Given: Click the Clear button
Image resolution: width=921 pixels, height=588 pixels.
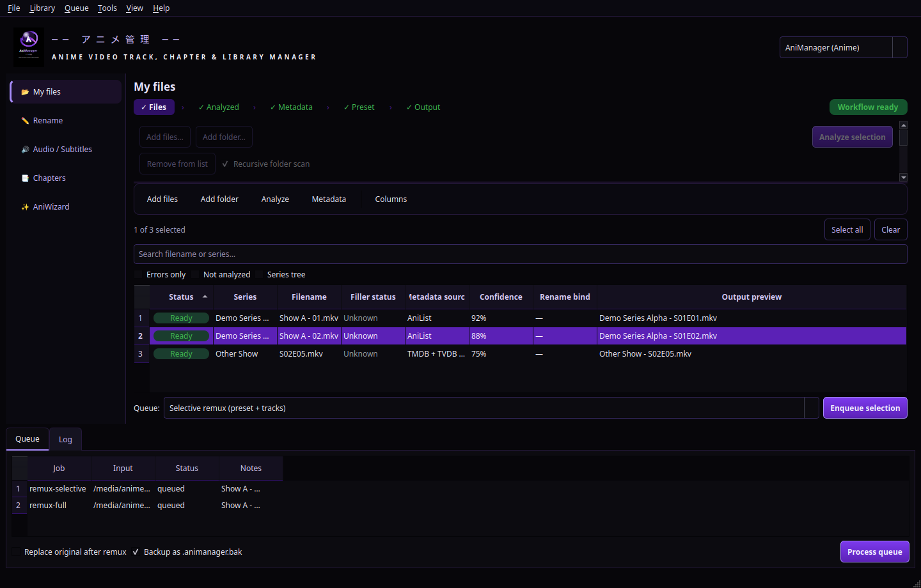Looking at the screenshot, I should pyautogui.click(x=890, y=229).
